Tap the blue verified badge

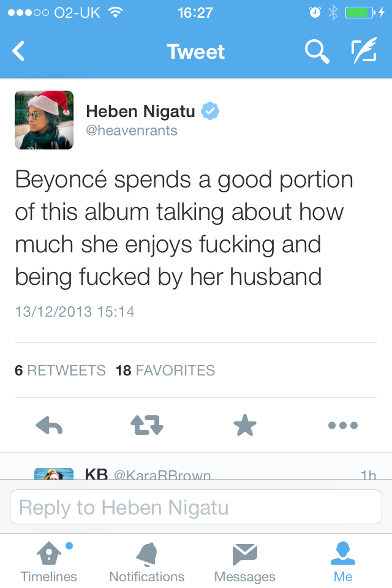(210, 111)
